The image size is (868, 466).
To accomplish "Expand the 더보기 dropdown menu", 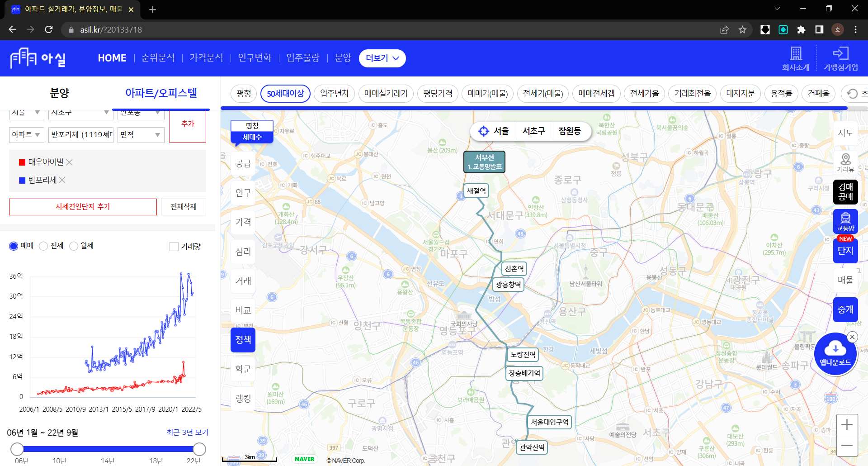I will point(382,58).
